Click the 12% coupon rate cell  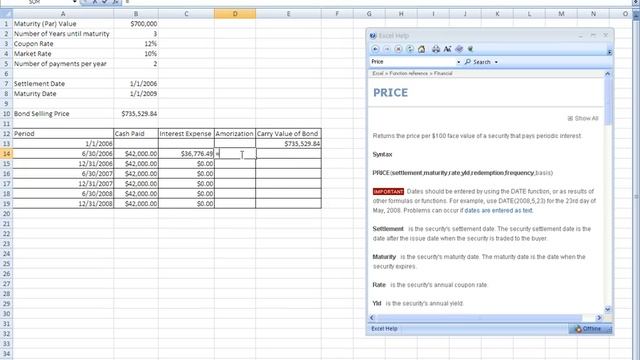tap(136, 44)
